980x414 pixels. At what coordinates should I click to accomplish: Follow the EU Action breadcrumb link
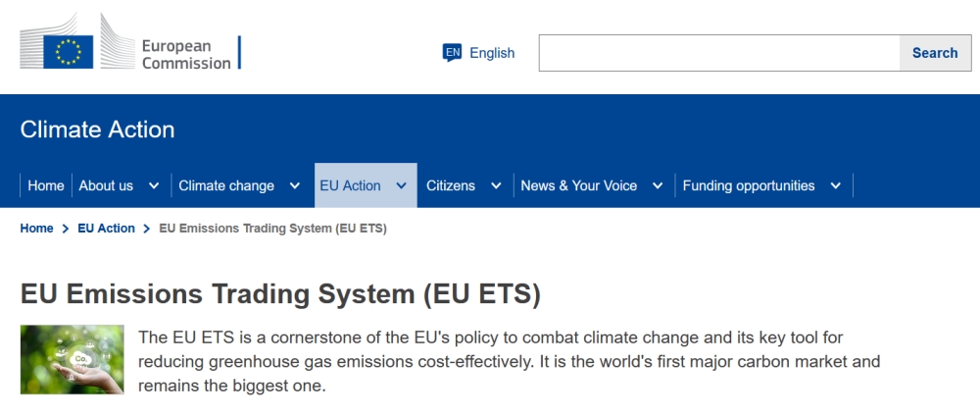[x=106, y=229]
